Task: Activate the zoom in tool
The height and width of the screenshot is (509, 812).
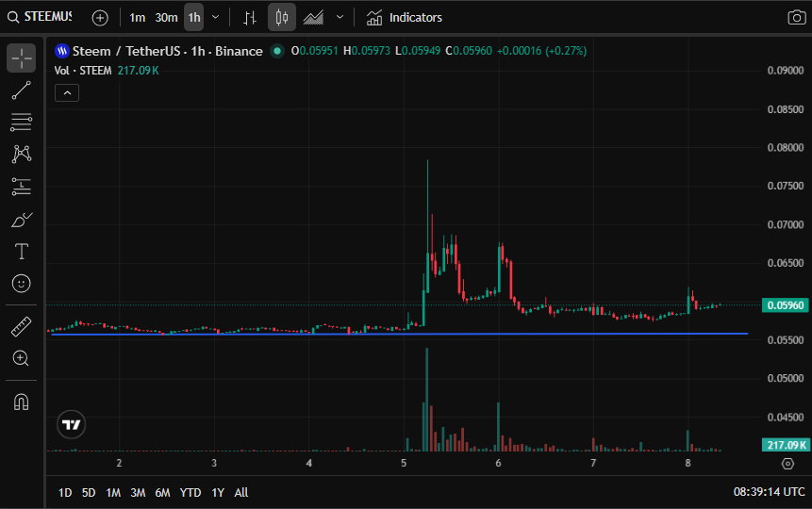Action: point(22,358)
